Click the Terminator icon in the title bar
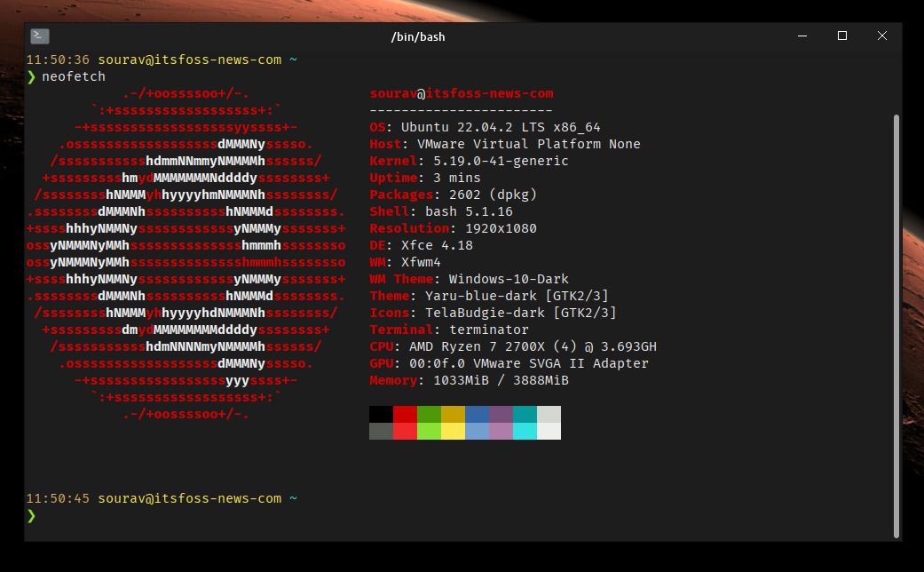The width and height of the screenshot is (924, 572). click(37, 36)
